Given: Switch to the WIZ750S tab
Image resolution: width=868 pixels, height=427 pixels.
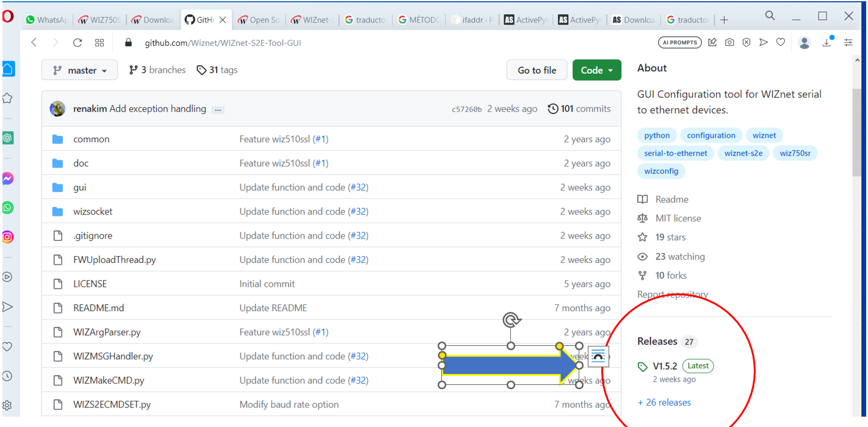Looking at the screenshot, I should coord(99,20).
